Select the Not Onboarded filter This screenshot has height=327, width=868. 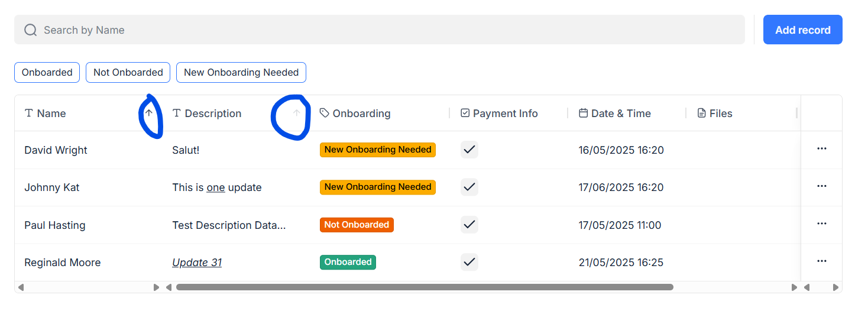128,72
